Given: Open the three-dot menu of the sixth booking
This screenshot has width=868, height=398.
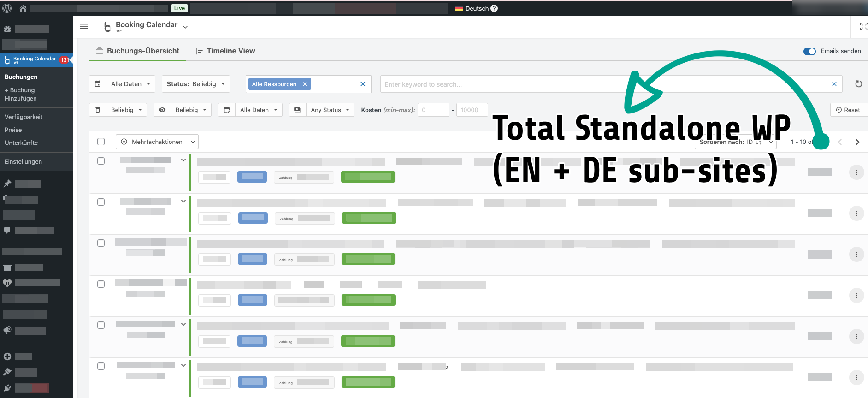Looking at the screenshot, I should (856, 378).
